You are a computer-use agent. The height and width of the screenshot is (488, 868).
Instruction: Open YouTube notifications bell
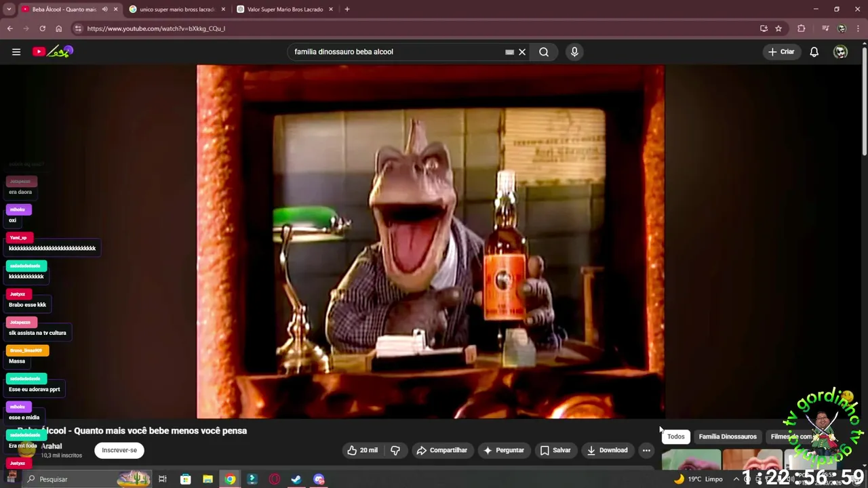(814, 52)
